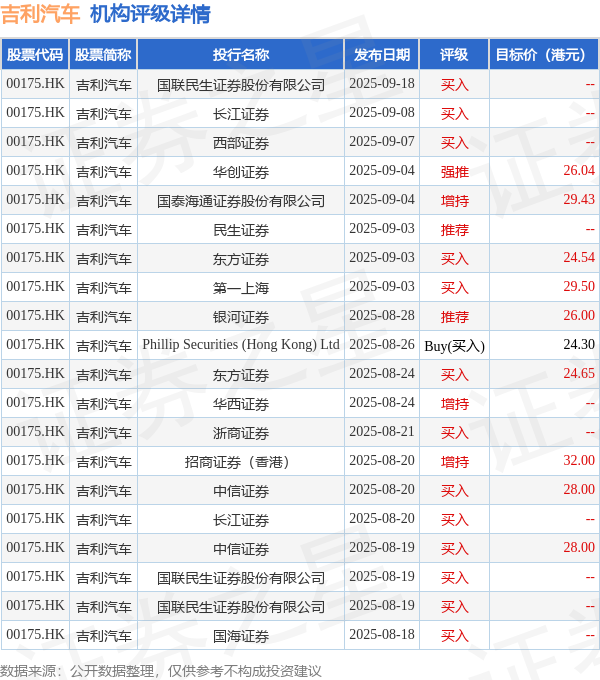The height and width of the screenshot is (680, 600).
Task: Select the 招商证券（香港） broker cell
Action: (x=241, y=461)
